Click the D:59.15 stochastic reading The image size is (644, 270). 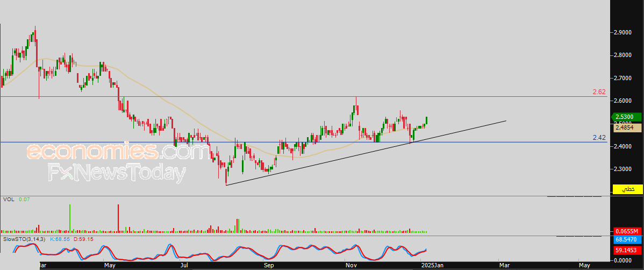click(84, 239)
